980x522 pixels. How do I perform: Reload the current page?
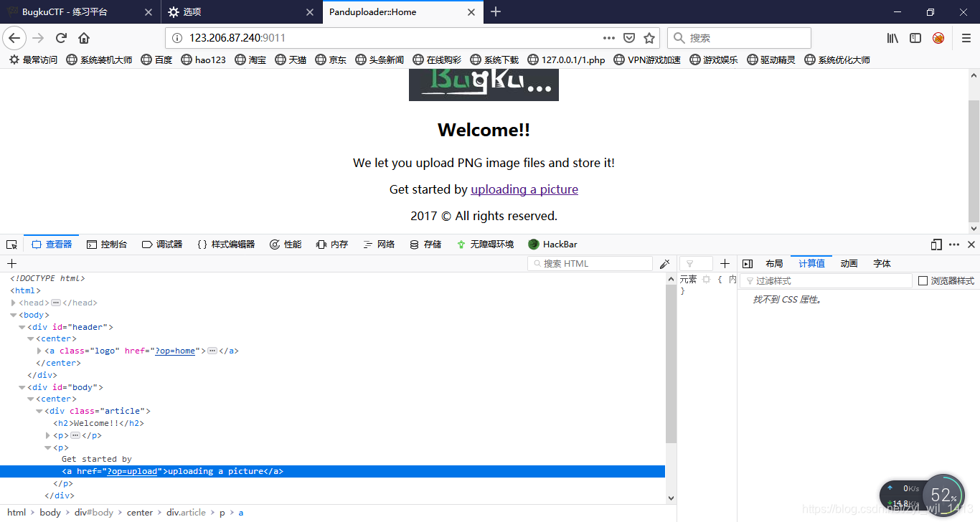pyautogui.click(x=61, y=38)
